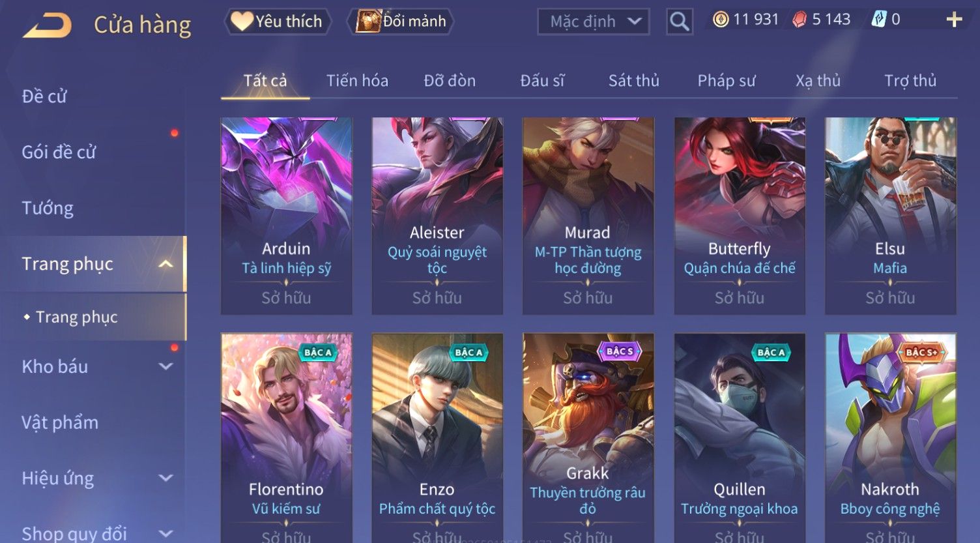
Task: Go to Tướng in the sidebar
Action: tap(48, 209)
